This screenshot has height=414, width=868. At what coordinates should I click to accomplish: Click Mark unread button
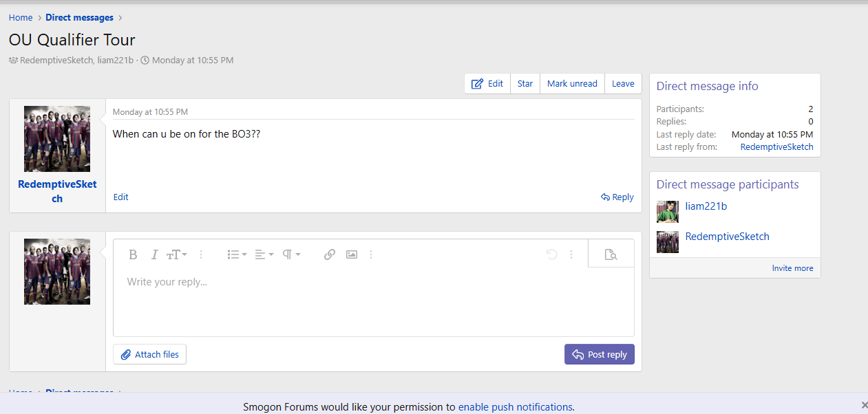click(x=572, y=83)
